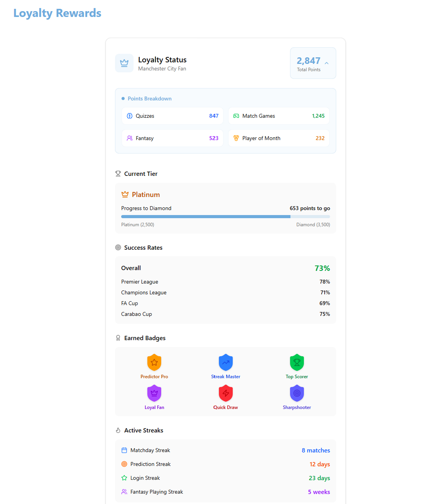The width and height of the screenshot is (427, 504).
Task: Open the Match Games points card
Action: [279, 116]
